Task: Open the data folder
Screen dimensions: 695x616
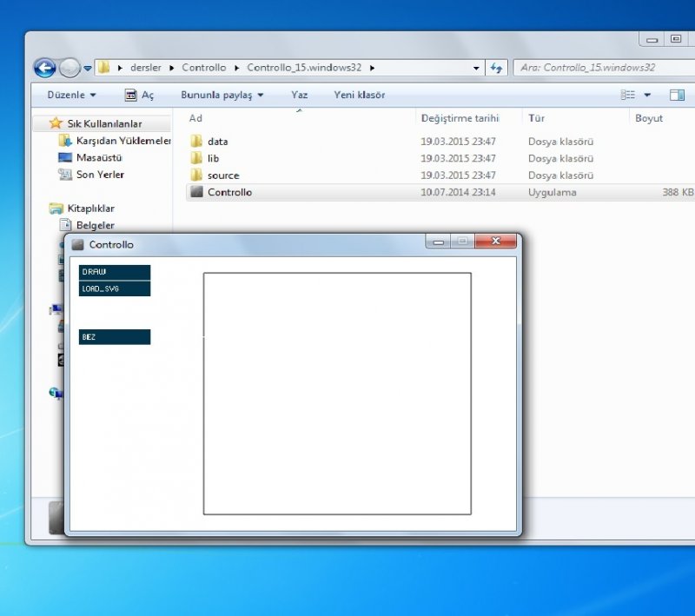Action: pyautogui.click(x=217, y=141)
